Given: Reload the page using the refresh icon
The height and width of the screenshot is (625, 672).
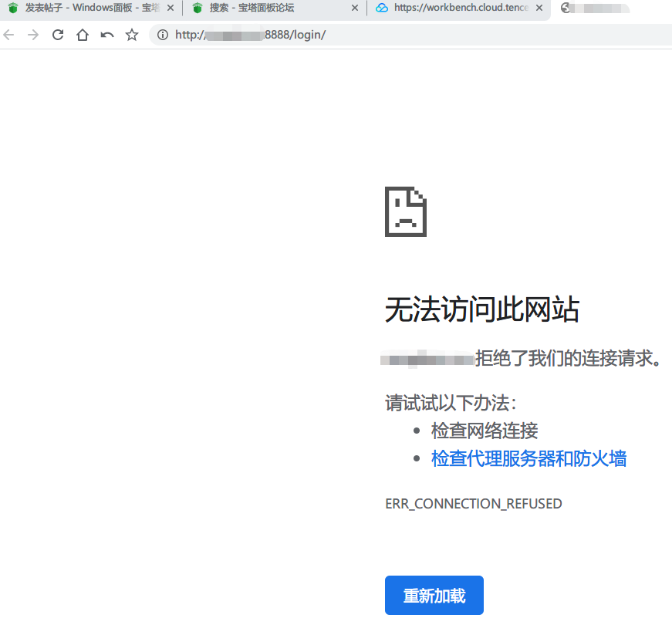Looking at the screenshot, I should click(58, 35).
